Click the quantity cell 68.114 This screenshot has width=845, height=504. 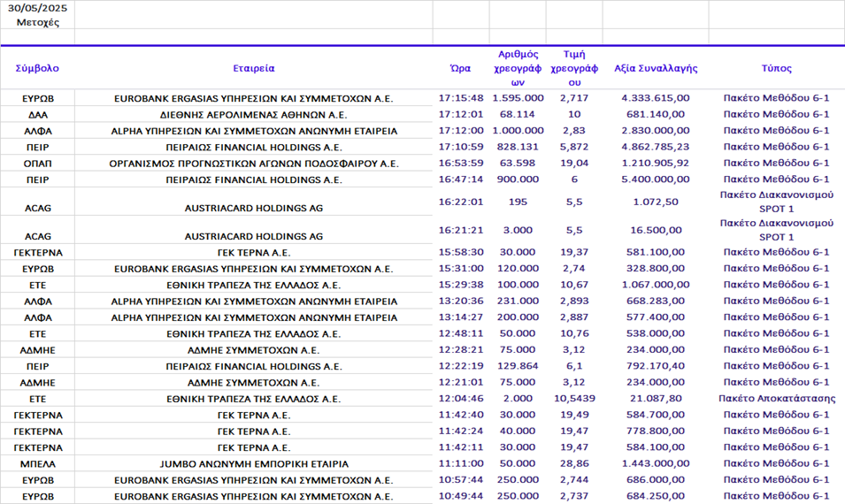click(518, 114)
